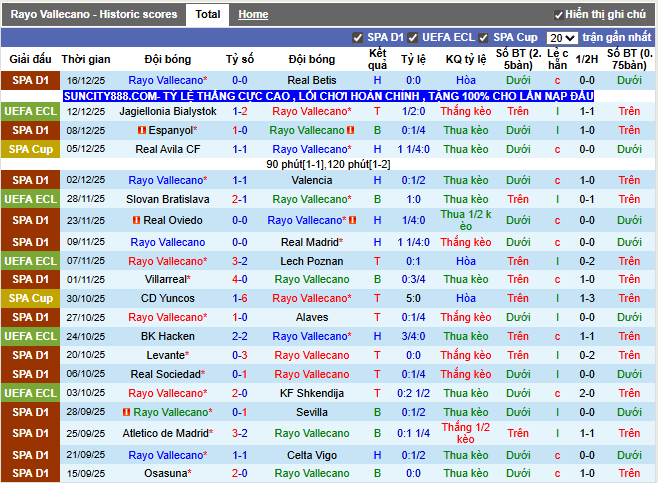This screenshot has width=658, height=483.
Task: Select the Sevilla team name
Action: (312, 412)
